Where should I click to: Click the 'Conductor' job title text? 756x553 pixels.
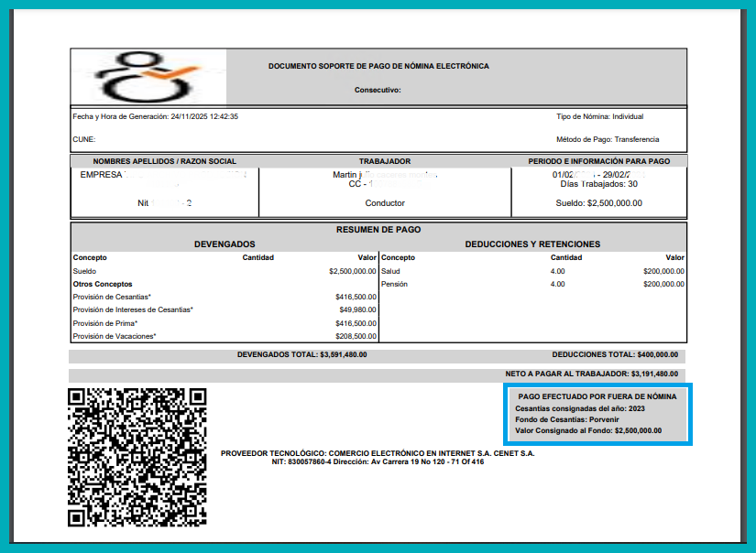pos(384,203)
